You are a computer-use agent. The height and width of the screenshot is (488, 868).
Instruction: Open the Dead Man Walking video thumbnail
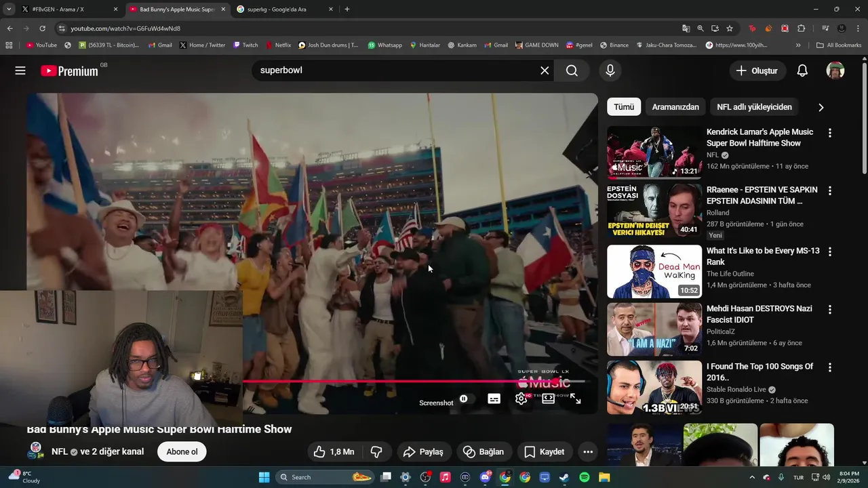click(654, 272)
